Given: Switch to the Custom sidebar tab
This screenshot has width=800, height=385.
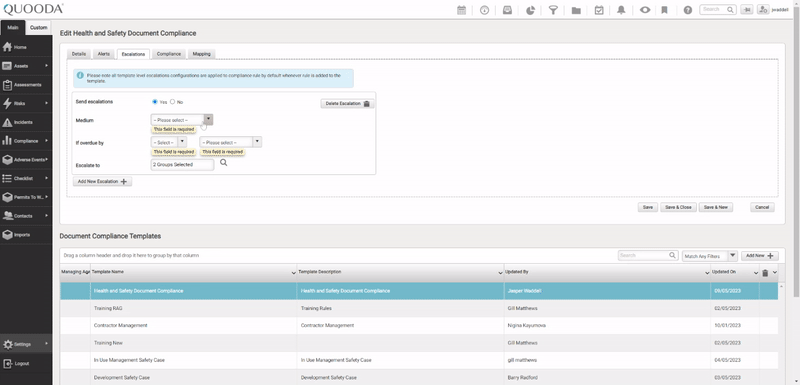Looking at the screenshot, I should click(38, 28).
